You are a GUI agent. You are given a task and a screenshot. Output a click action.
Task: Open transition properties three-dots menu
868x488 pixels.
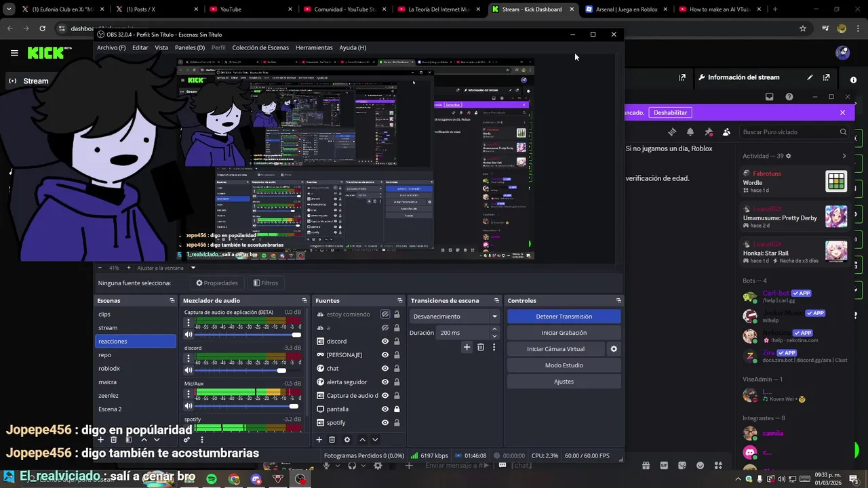494,347
